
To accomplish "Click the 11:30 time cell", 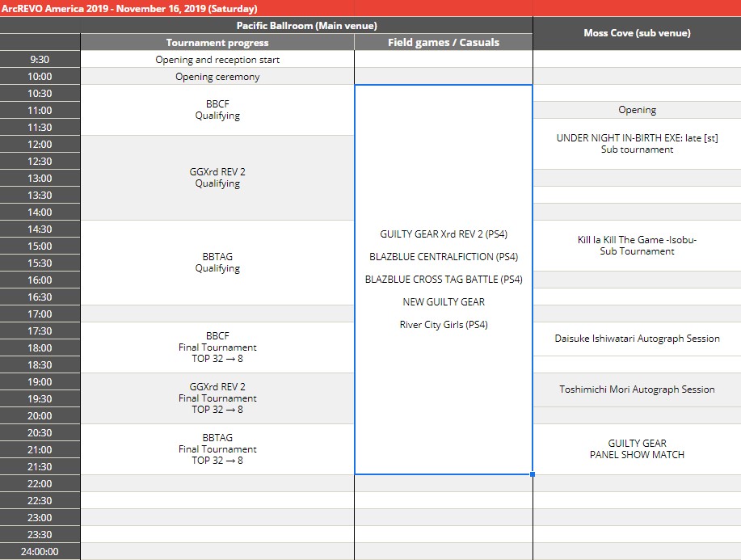I will [x=40, y=128].
